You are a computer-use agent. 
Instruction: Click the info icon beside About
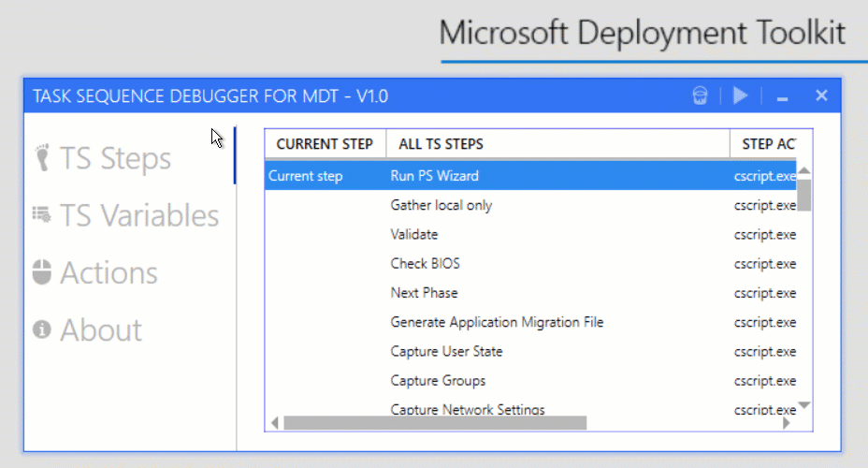(41, 329)
